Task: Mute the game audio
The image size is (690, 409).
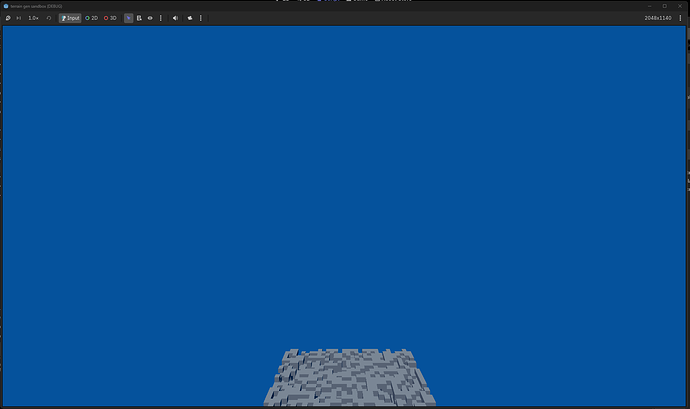Action: [175, 18]
